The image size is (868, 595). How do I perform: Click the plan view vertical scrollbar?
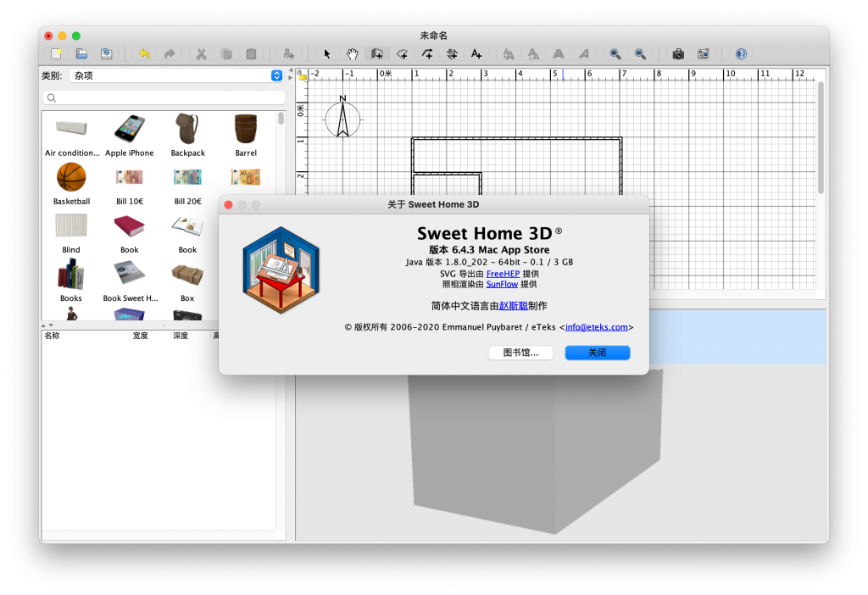tap(821, 137)
